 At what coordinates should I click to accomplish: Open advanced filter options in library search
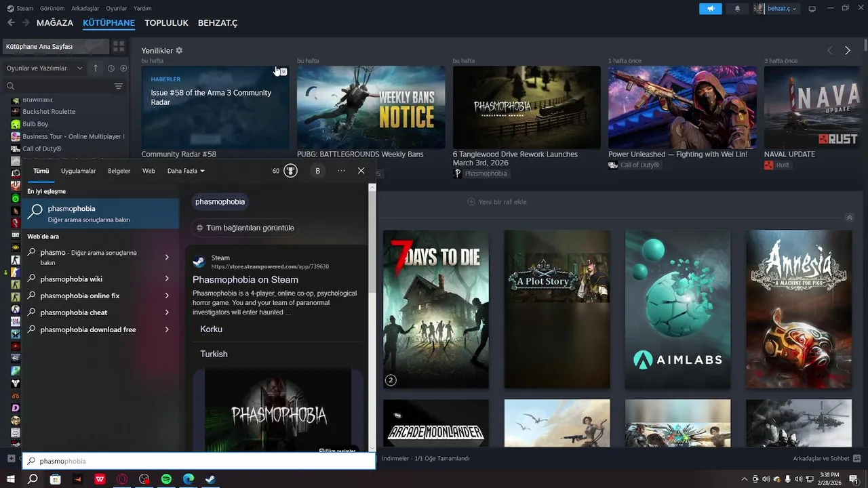point(119,86)
